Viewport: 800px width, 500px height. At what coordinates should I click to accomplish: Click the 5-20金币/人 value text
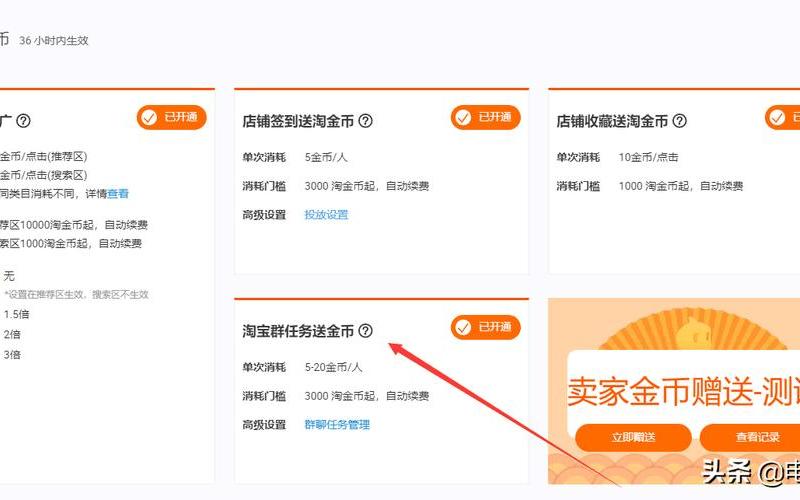pyautogui.click(x=333, y=367)
